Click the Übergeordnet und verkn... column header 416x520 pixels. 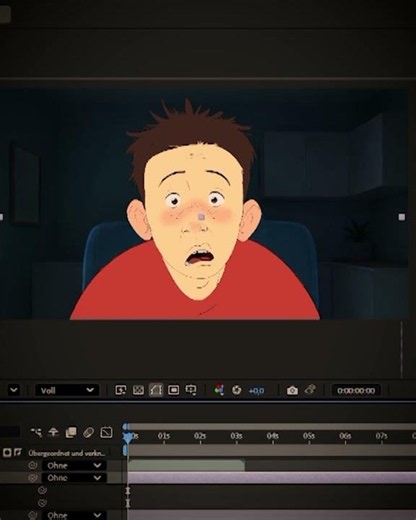67,453
